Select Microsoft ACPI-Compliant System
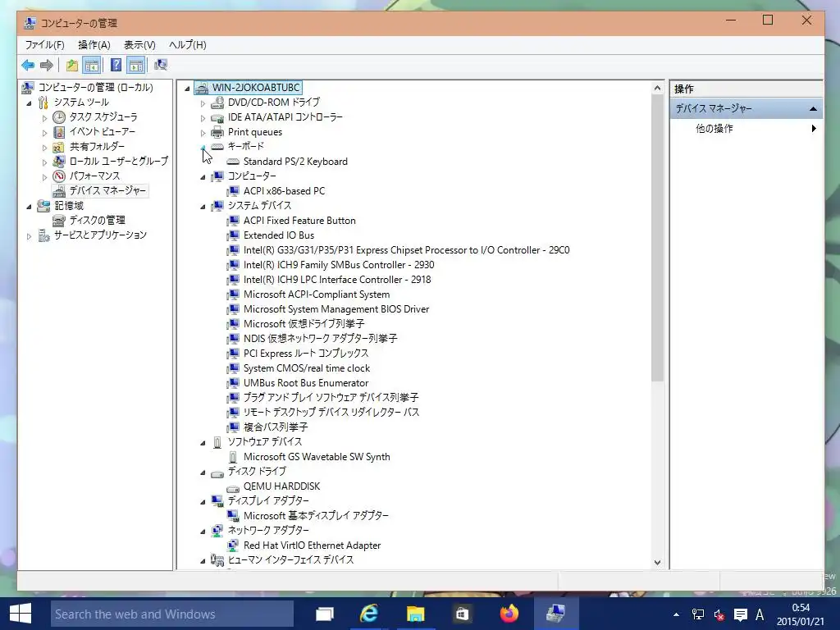The image size is (840, 630). pyautogui.click(x=316, y=294)
